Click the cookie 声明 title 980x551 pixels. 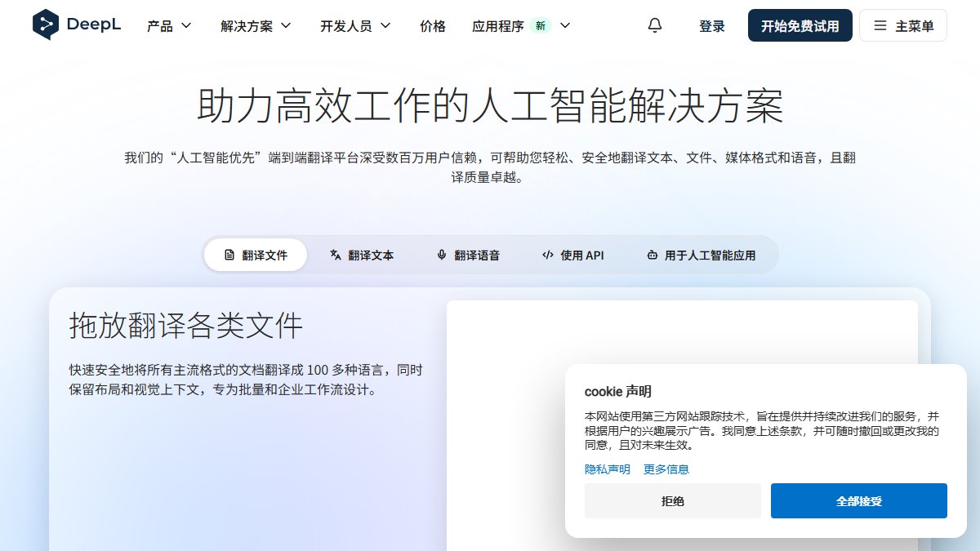point(618,392)
